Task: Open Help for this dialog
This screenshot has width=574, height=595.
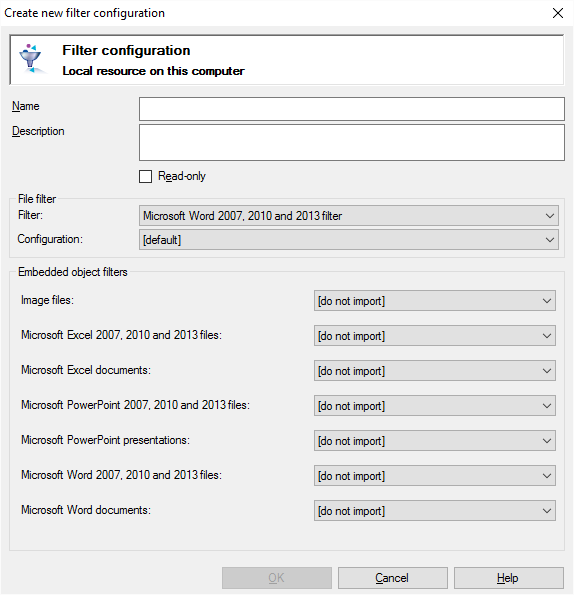Action: click(x=508, y=578)
